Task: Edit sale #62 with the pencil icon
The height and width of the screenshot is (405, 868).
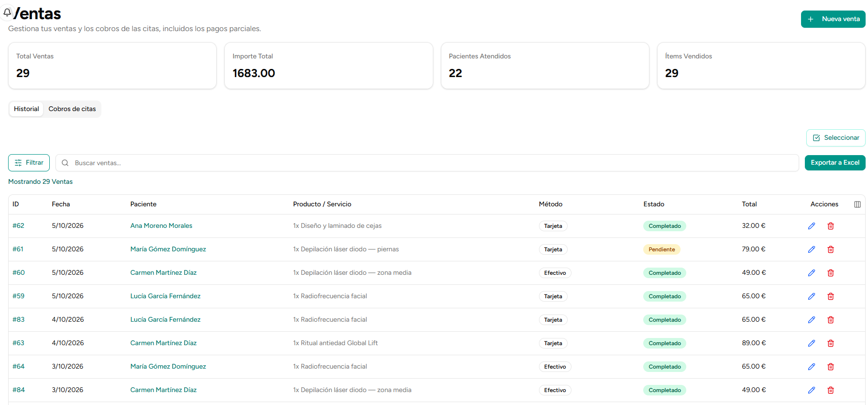Action: point(812,226)
